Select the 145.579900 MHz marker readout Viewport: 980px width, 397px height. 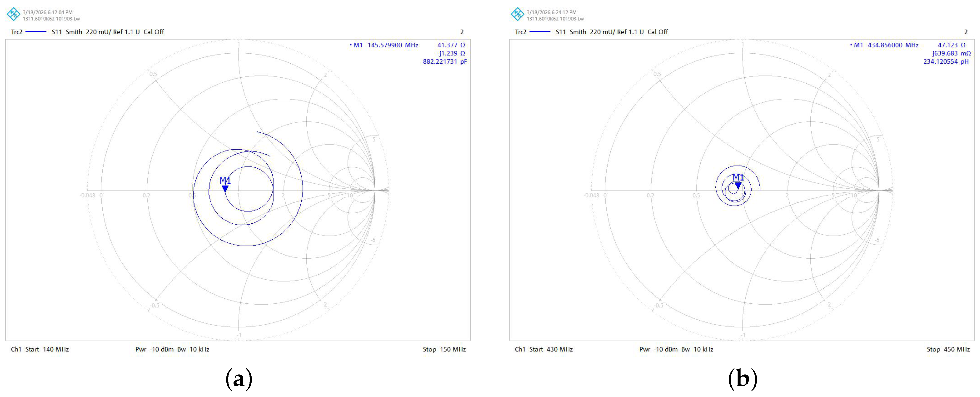[x=392, y=45]
